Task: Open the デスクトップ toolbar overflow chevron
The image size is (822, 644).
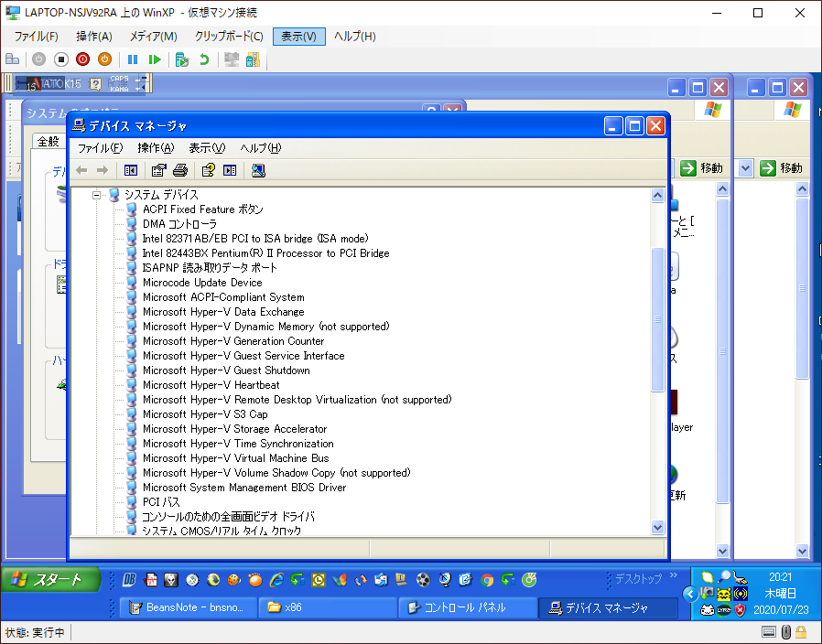Action: click(x=674, y=575)
